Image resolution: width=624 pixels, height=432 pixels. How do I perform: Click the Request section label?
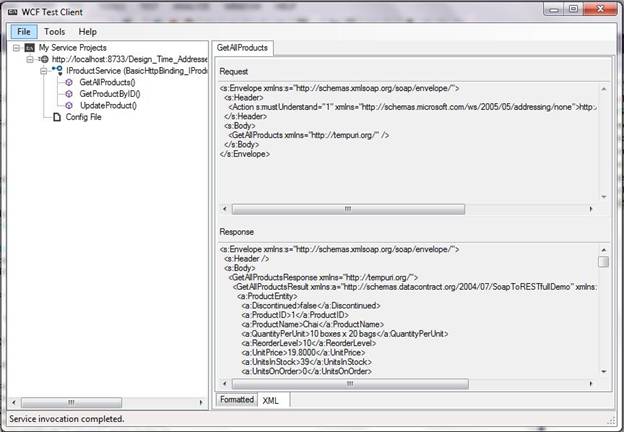[234, 72]
